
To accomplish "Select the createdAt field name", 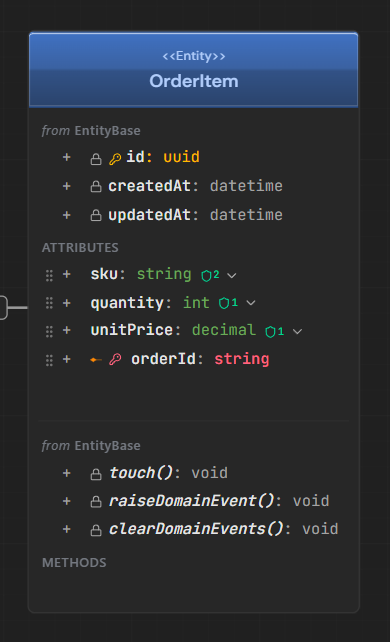I will tap(149, 186).
